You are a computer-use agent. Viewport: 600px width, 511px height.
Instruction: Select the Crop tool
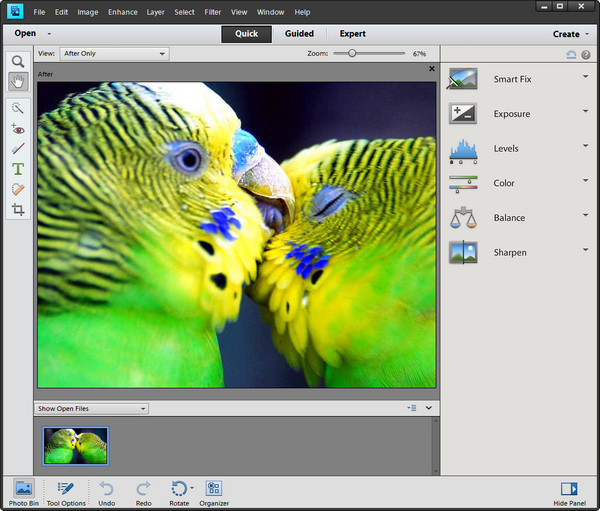point(18,209)
